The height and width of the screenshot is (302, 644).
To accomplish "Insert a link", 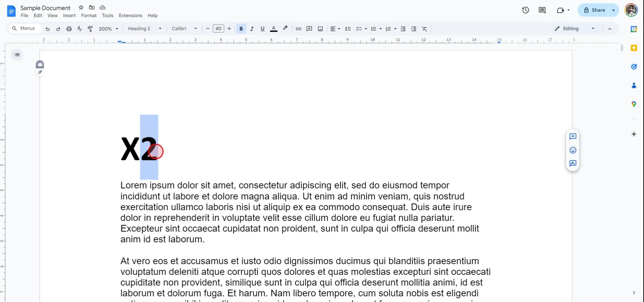I will (299, 29).
